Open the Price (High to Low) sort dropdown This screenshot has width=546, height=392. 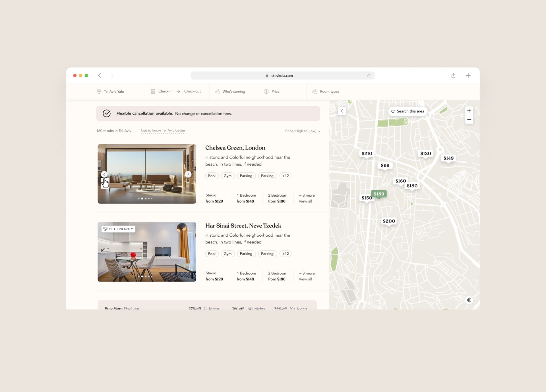coord(303,131)
